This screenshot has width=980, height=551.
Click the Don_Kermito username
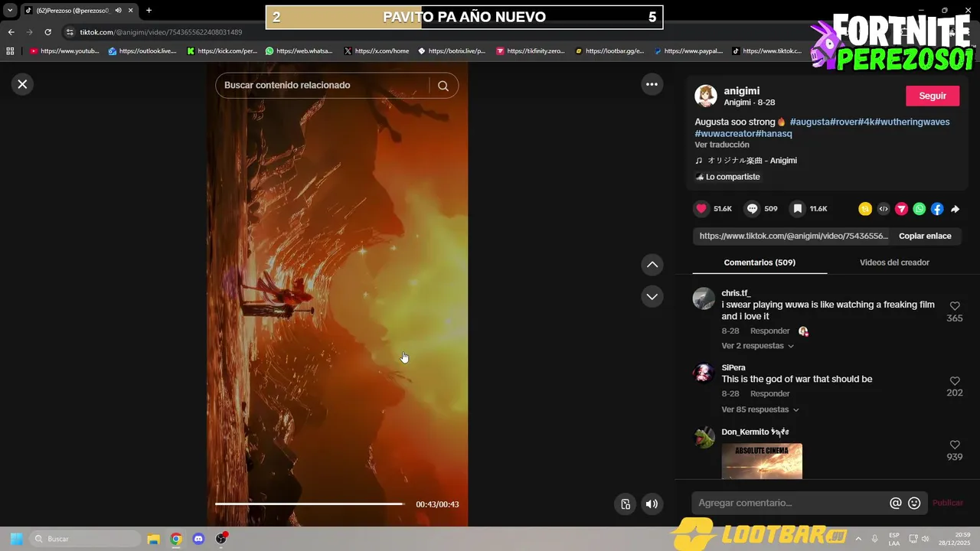pos(754,432)
